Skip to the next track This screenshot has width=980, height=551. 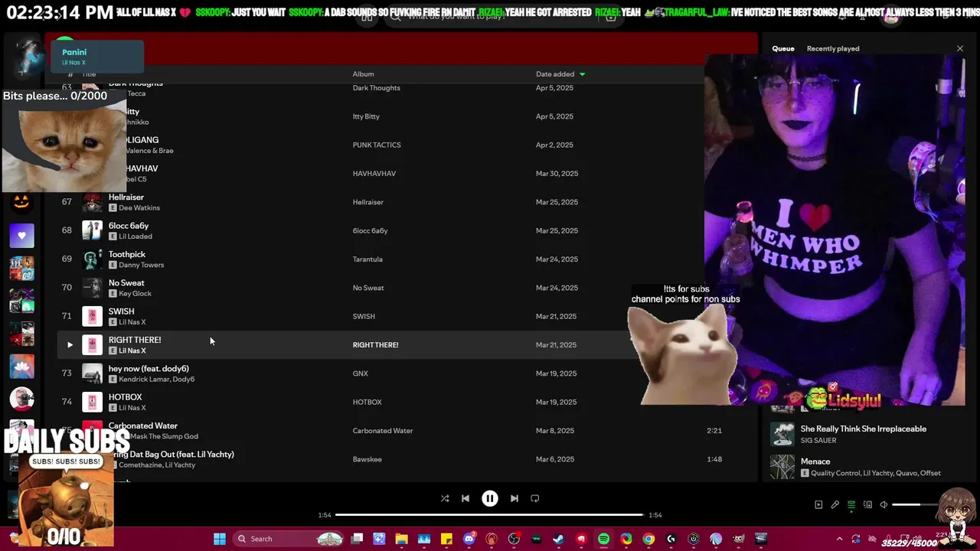tap(514, 498)
